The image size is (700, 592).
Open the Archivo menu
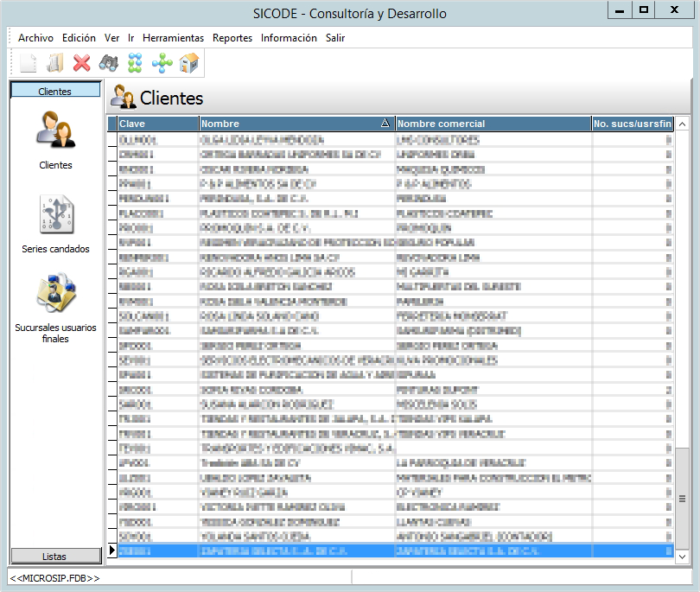pos(35,38)
